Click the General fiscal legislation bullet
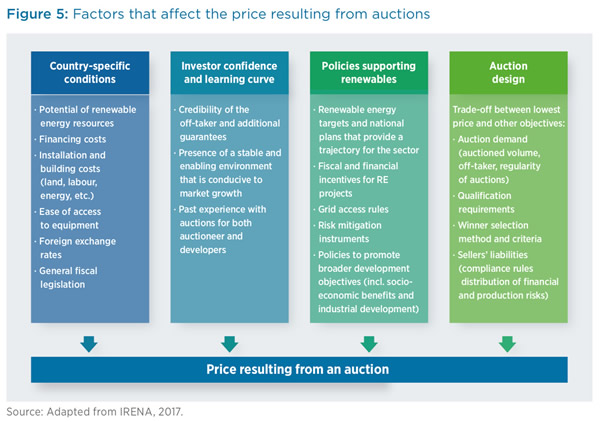This screenshot has height=422, width=600. 66,278
